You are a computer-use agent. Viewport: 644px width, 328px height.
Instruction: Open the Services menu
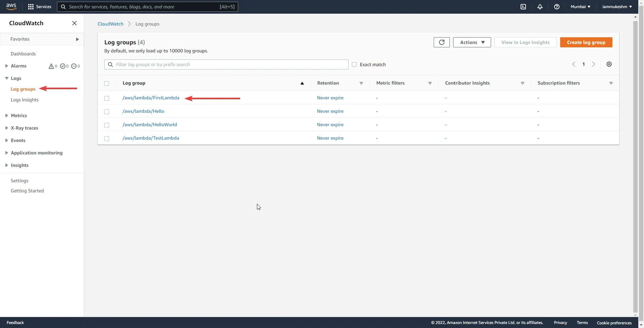point(40,7)
